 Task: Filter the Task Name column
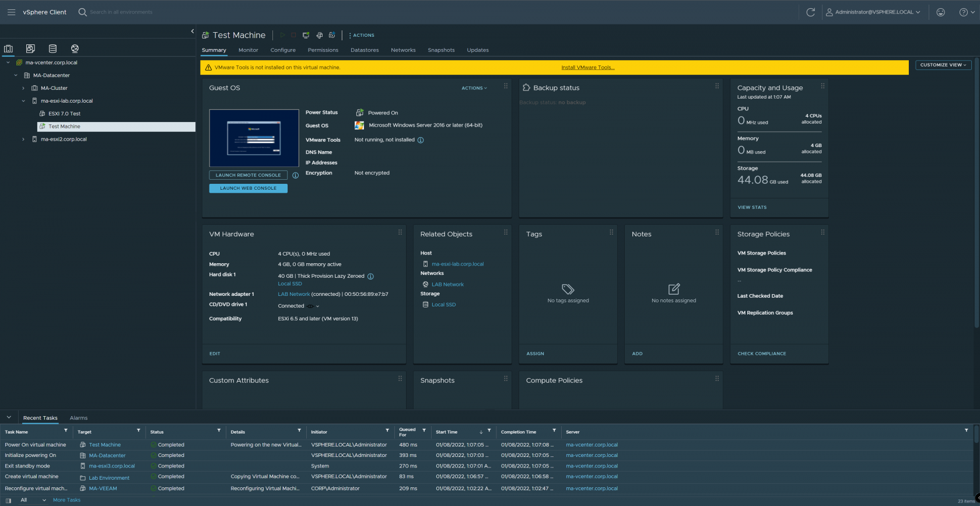tap(65, 431)
